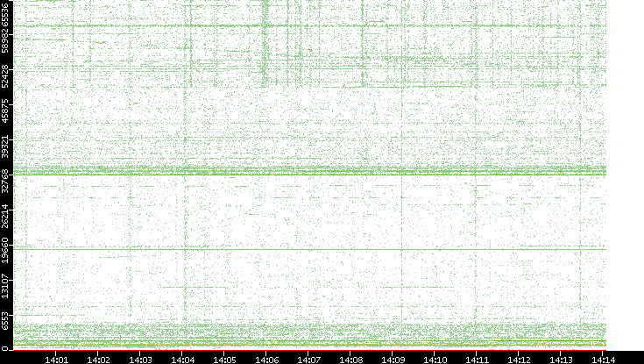Click the 26214 vertical axis label
Viewport: 644px width, 364px height.
pos(4,216)
